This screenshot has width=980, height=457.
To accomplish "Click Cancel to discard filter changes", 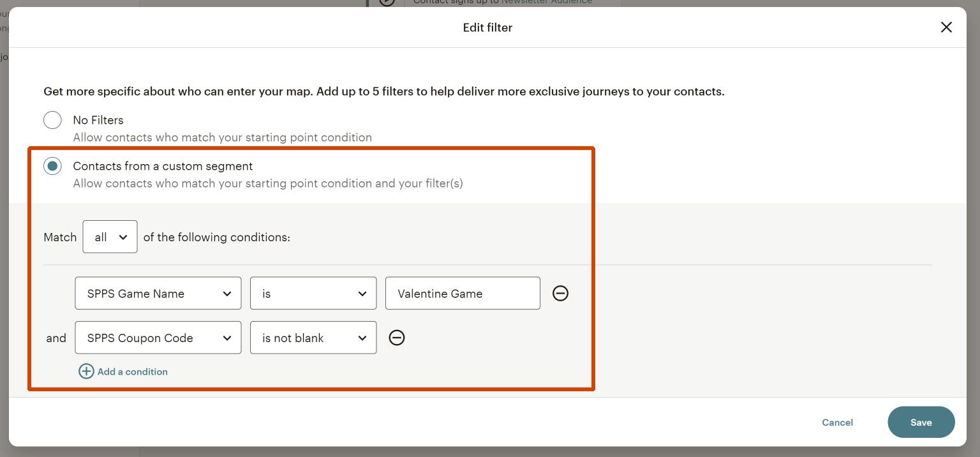I will [837, 422].
